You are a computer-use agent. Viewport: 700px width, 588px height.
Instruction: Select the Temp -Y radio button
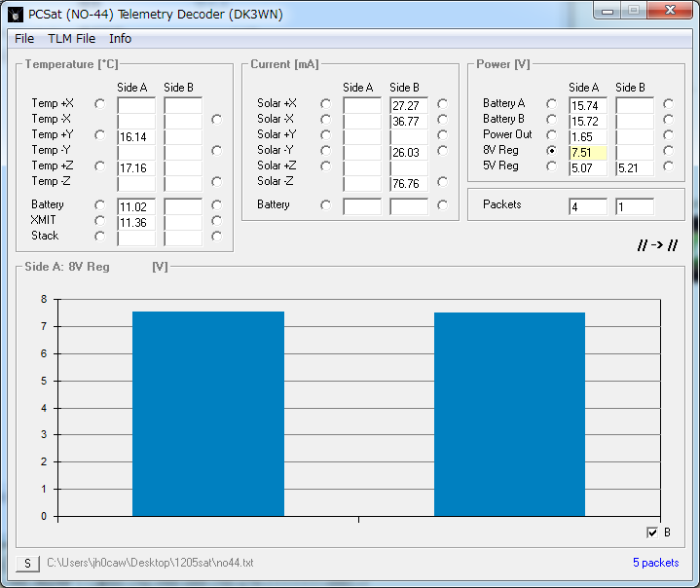pos(216,151)
